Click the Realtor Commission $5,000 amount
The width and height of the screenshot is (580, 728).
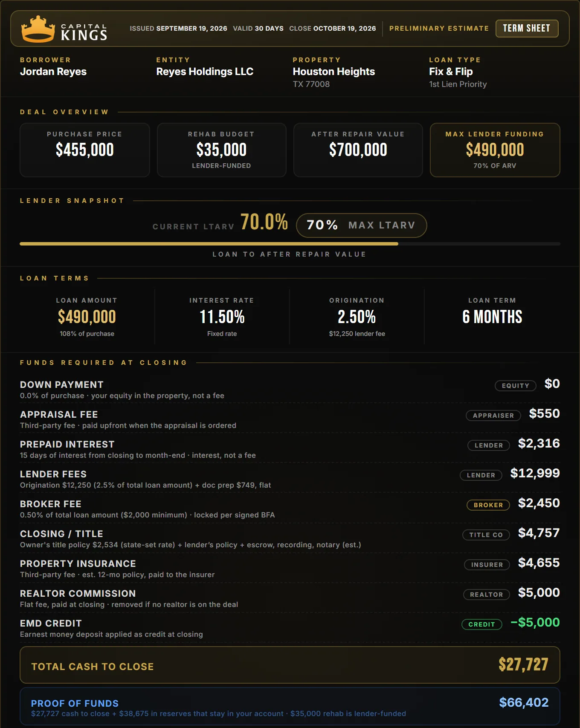(539, 592)
